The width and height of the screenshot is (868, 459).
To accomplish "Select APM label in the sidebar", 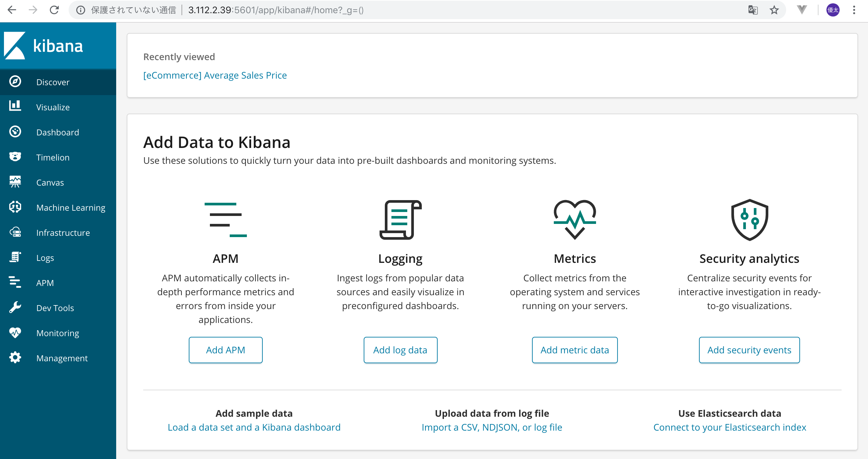I will pyautogui.click(x=45, y=283).
